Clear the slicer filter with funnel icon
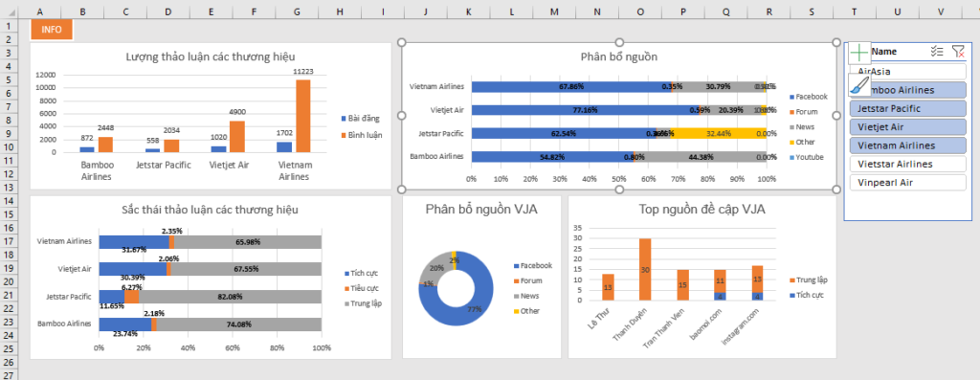The width and height of the screenshot is (980, 380). coord(957,52)
